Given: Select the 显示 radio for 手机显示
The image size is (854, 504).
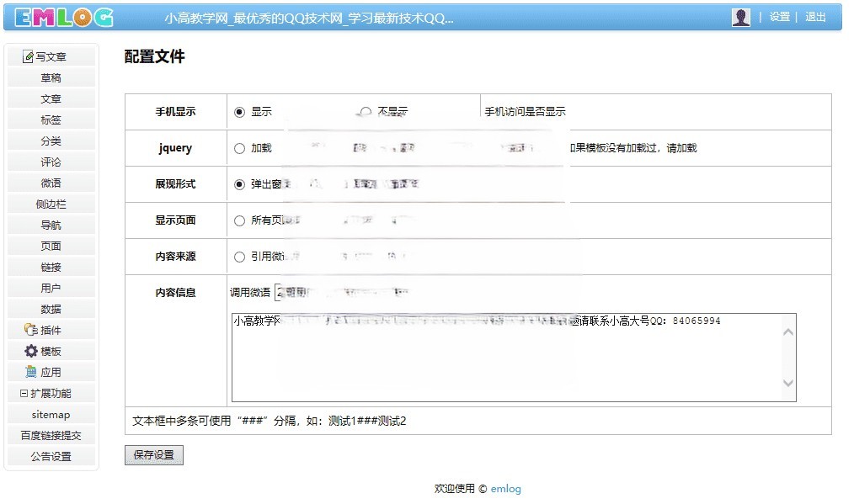Looking at the screenshot, I should pyautogui.click(x=240, y=112).
